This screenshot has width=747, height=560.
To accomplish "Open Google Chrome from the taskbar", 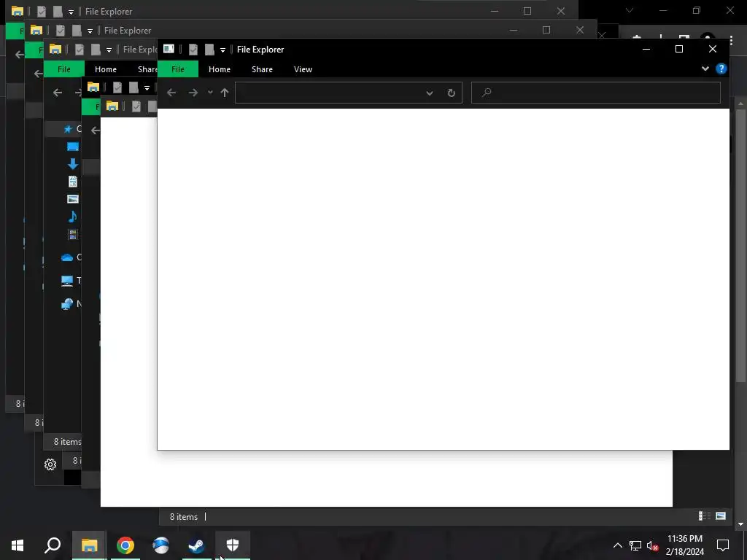I will (x=125, y=545).
